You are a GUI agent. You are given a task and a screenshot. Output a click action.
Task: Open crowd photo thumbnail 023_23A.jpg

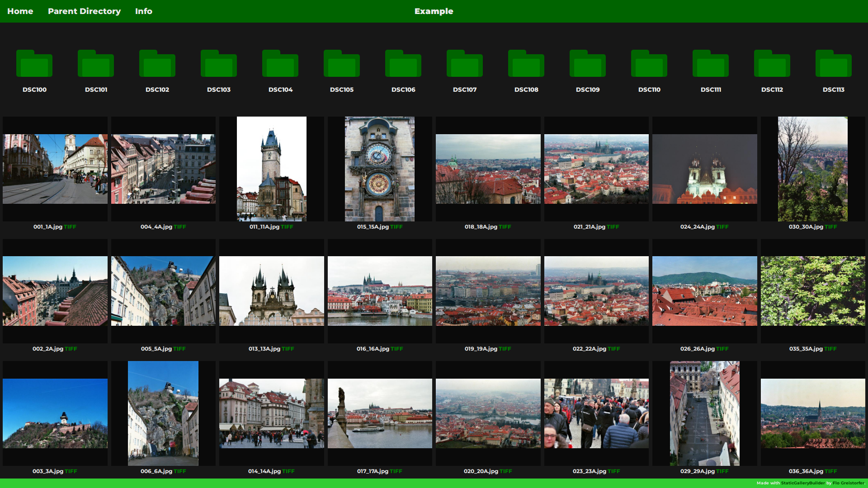[596, 413]
